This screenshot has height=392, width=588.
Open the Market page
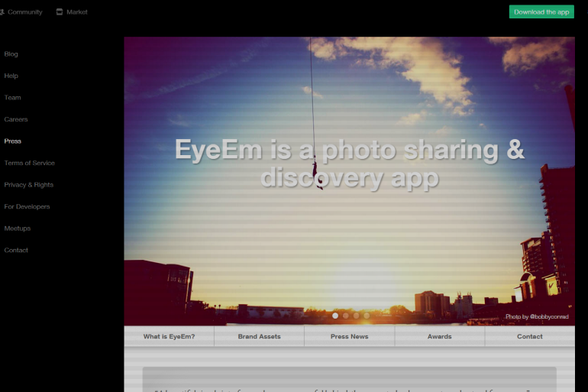click(x=77, y=12)
